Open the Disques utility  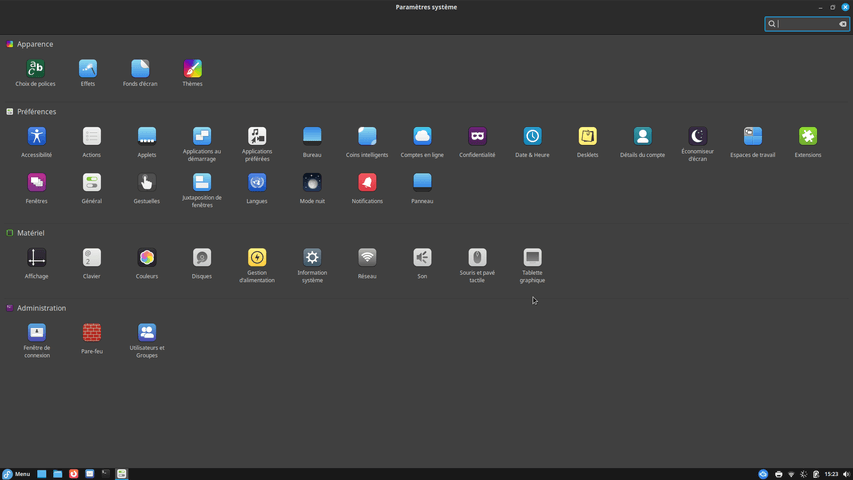pyautogui.click(x=202, y=264)
